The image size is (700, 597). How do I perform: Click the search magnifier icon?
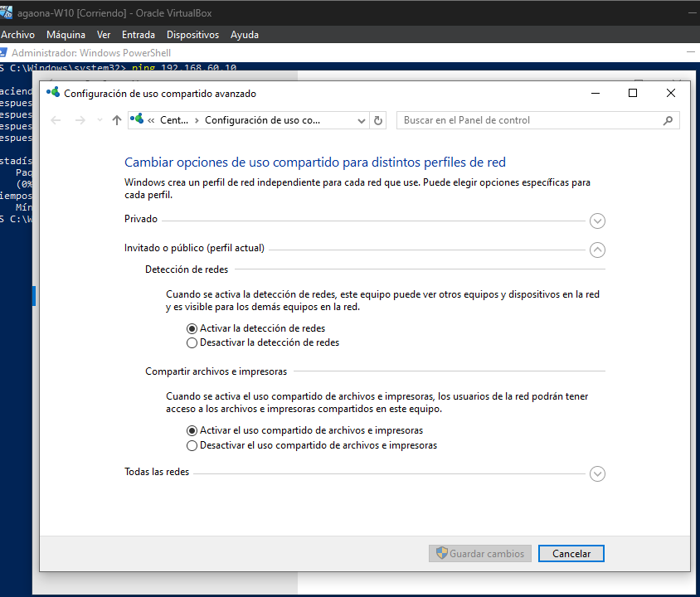point(668,120)
